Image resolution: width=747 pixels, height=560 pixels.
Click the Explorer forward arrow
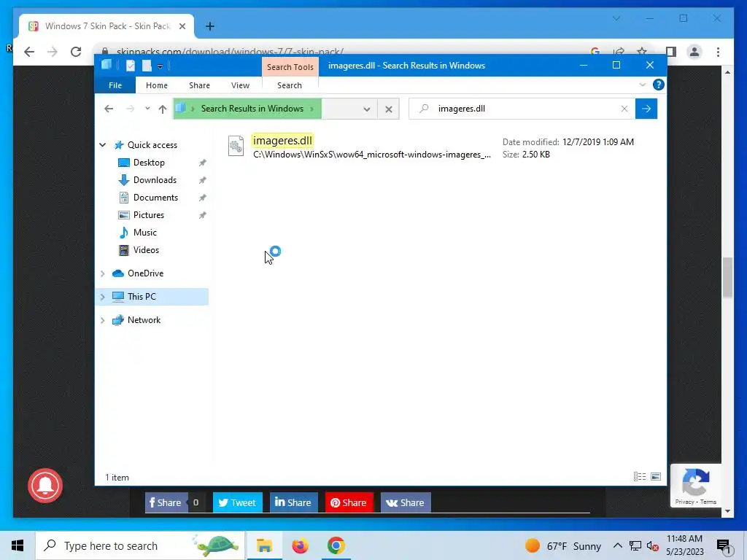click(x=130, y=109)
